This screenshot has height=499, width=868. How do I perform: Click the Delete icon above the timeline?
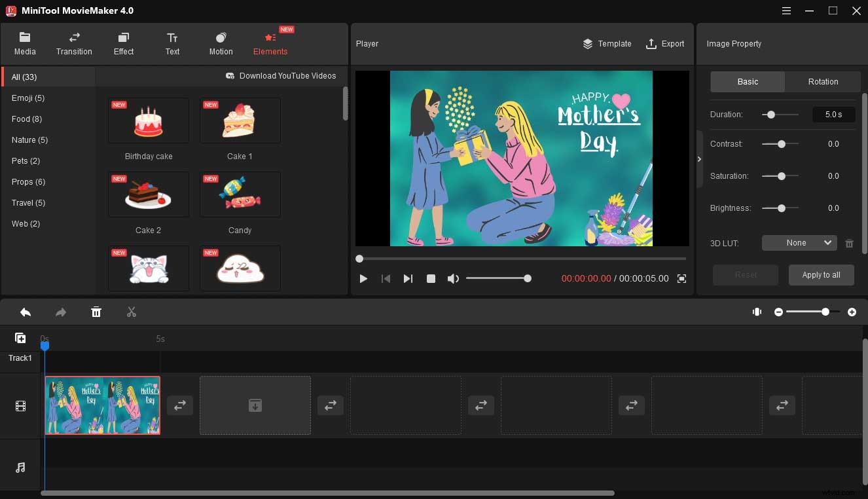[x=96, y=312]
